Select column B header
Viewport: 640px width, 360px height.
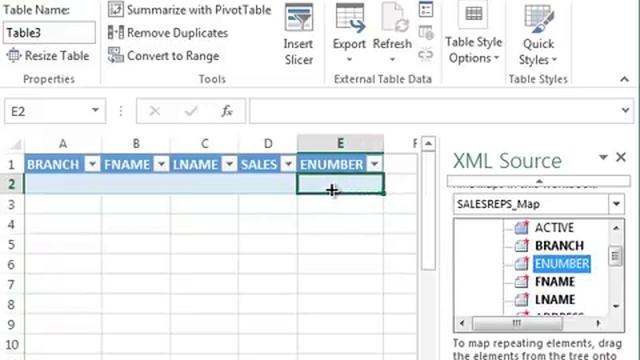click(136, 144)
